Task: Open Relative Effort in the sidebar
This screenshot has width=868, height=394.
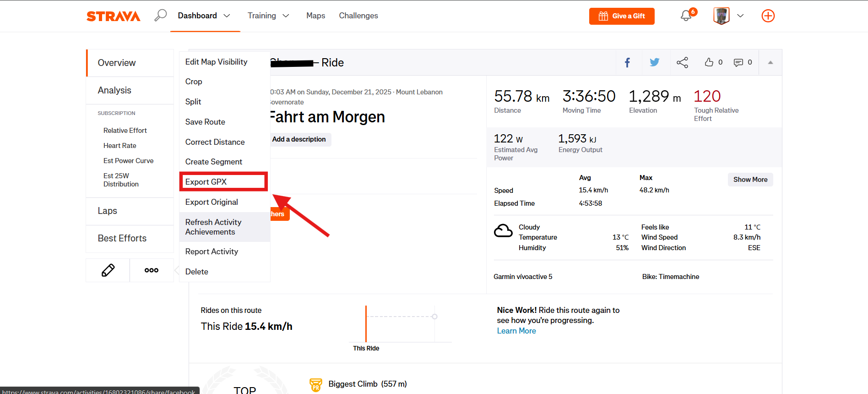Action: tap(125, 131)
